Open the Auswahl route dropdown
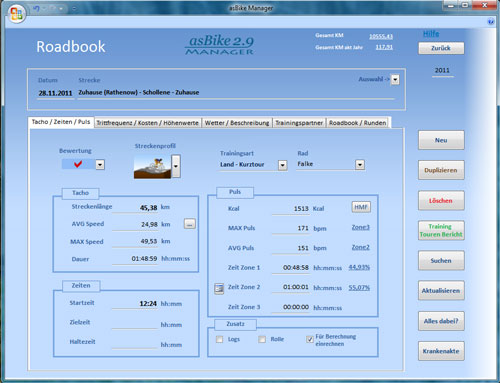This screenshot has height=383, width=500. [x=395, y=80]
